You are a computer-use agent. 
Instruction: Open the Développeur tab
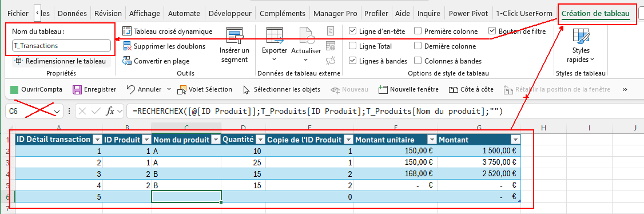coord(230,14)
